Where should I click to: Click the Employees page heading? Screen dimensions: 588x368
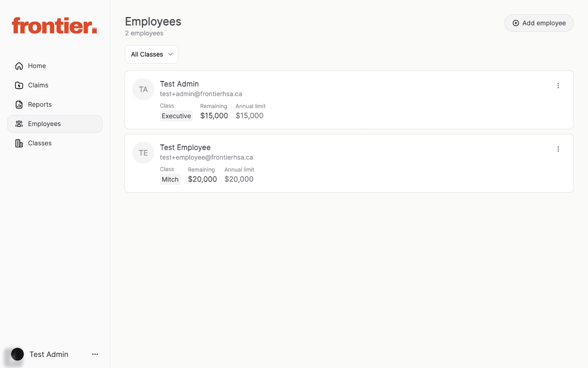(153, 21)
